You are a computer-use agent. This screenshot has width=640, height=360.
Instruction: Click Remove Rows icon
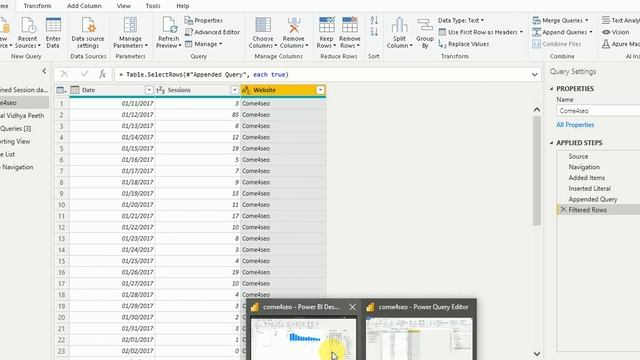(350, 25)
